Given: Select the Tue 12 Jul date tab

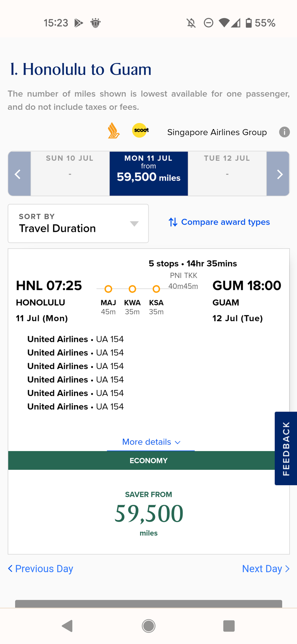Looking at the screenshot, I should [x=227, y=174].
